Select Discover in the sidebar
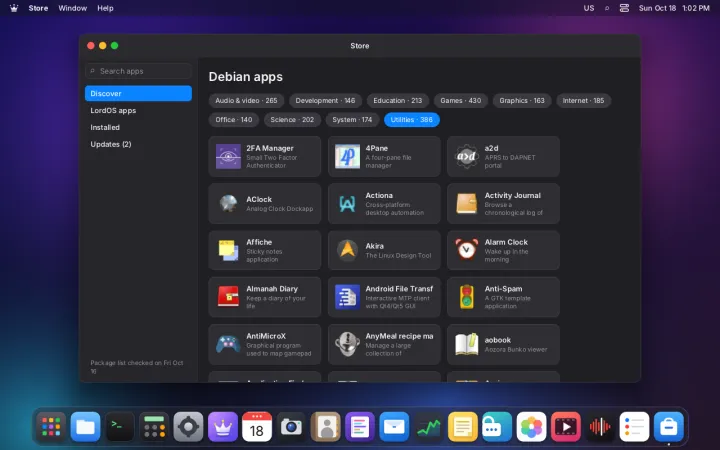Screen dimensions: 720x450 tap(138, 93)
